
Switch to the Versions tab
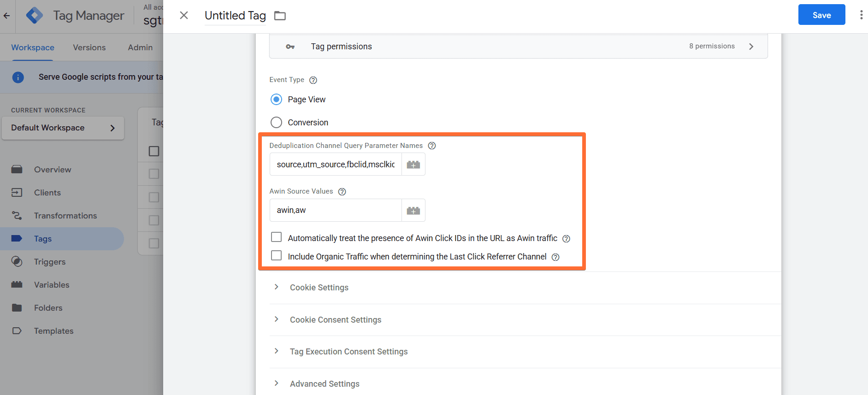[89, 47]
